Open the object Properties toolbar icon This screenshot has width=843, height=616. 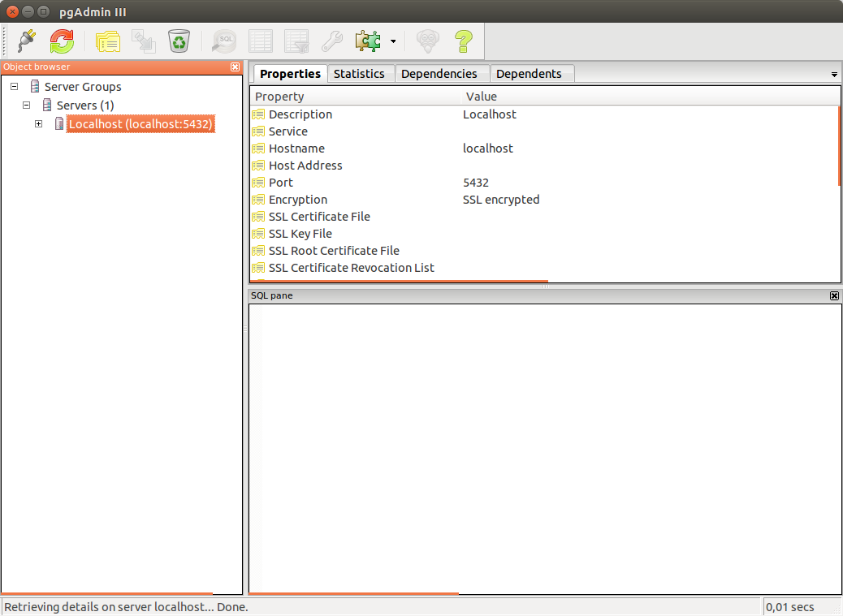[x=107, y=41]
